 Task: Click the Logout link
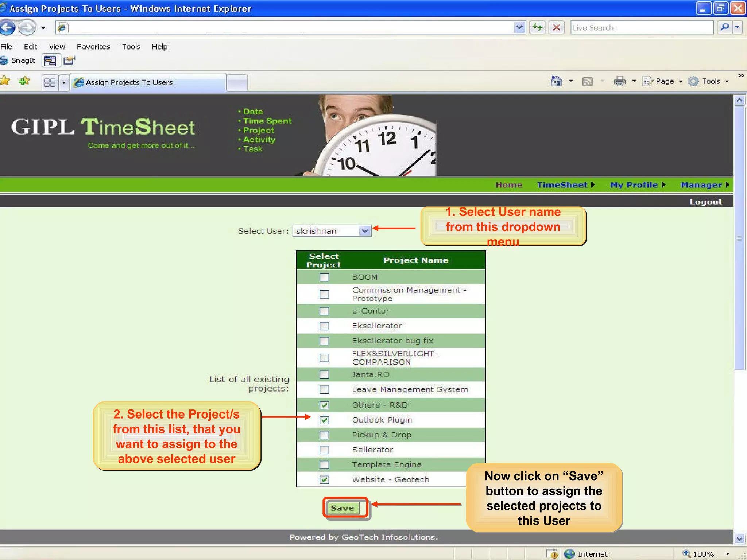705,202
